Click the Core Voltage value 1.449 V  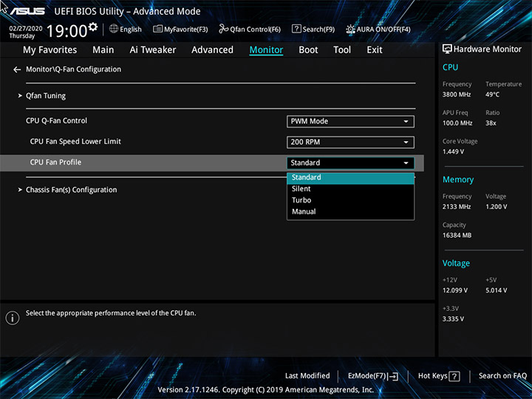click(x=453, y=151)
